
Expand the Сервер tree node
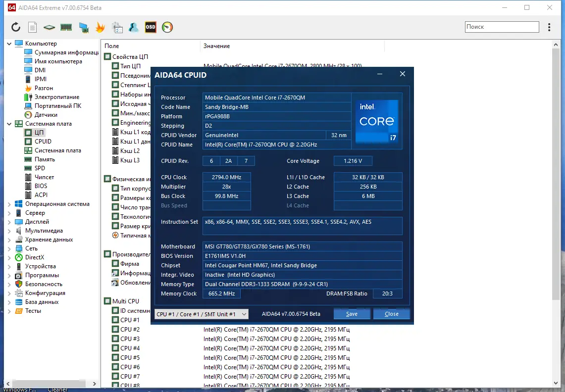pyautogui.click(x=9, y=213)
